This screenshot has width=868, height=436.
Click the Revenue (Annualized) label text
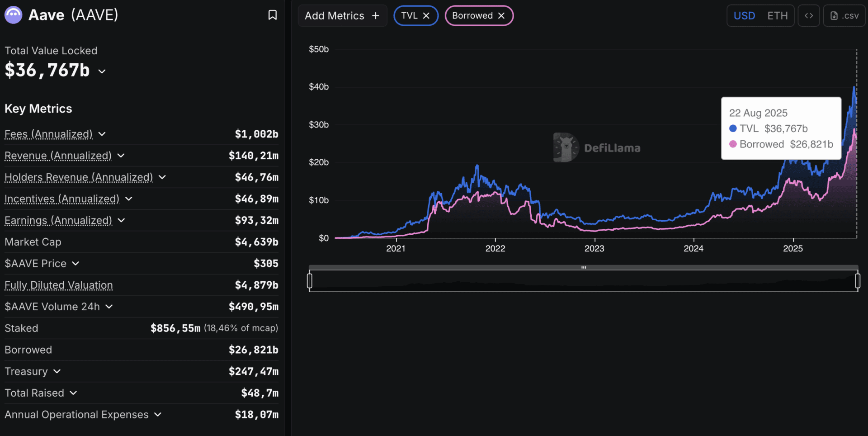[x=58, y=156]
